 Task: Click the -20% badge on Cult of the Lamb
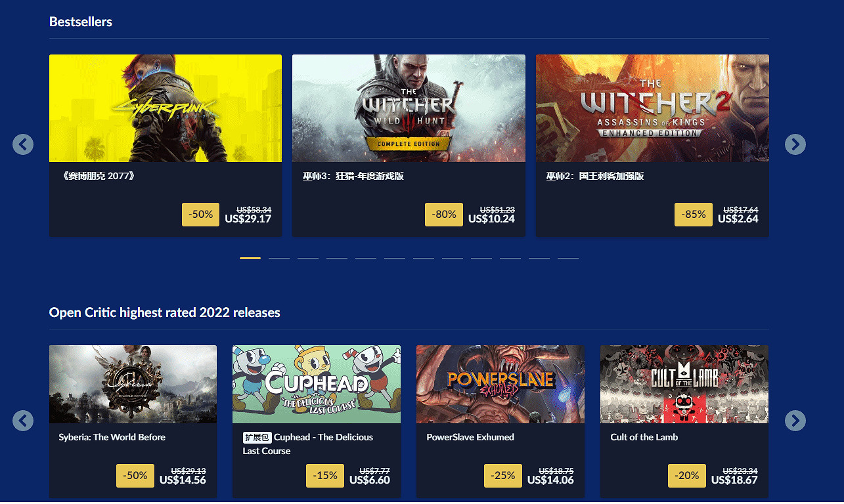[687, 476]
